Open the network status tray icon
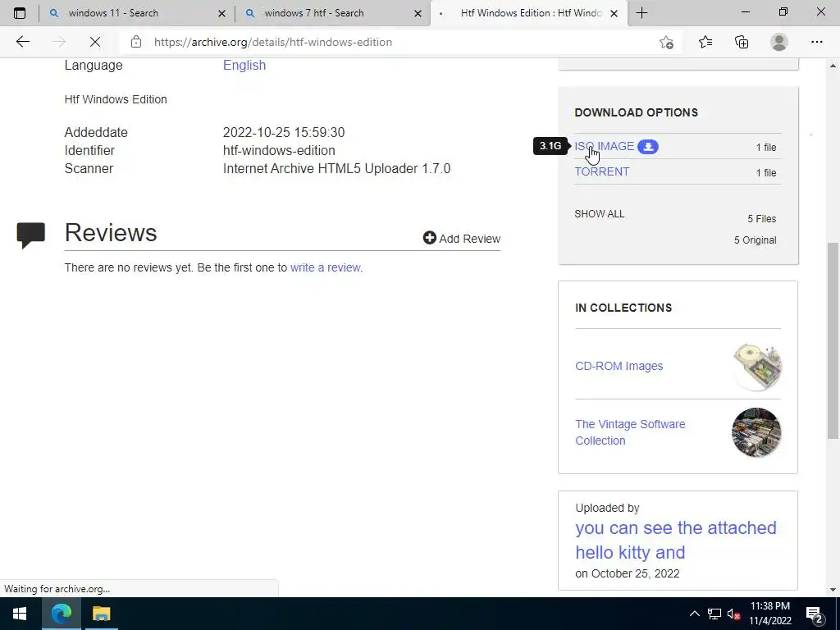This screenshot has width=840, height=630. click(x=714, y=614)
